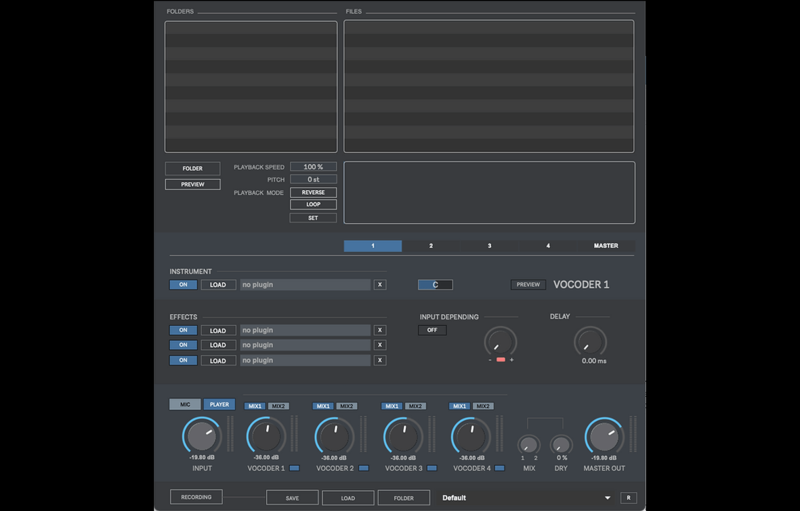
Task: Enable LOOP playback mode
Action: pyautogui.click(x=313, y=205)
